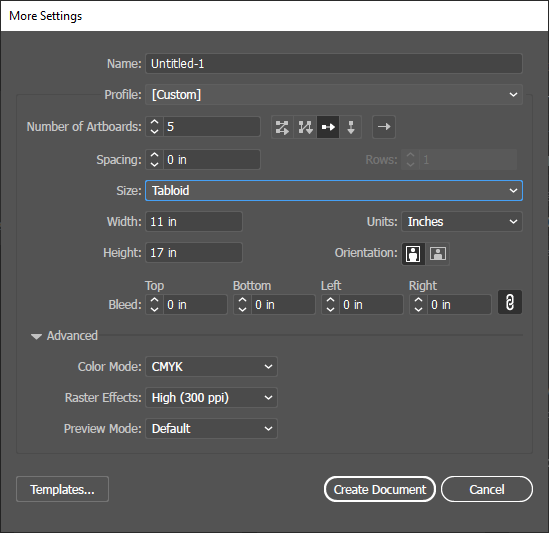Open the Units dropdown showing Inches
This screenshot has width=549, height=533.
click(x=462, y=222)
